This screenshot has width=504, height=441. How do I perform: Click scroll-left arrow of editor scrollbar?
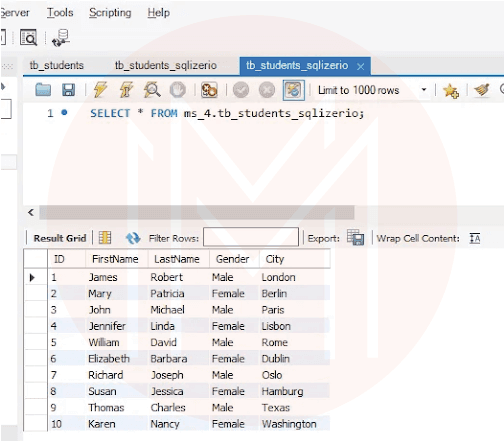(x=31, y=212)
